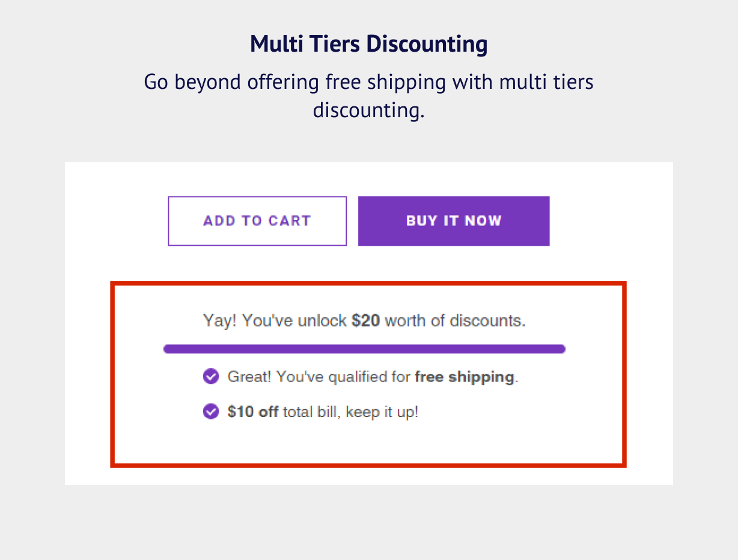Click the bold '$10 off' text
Image resolution: width=738 pixels, height=560 pixels.
(x=252, y=412)
